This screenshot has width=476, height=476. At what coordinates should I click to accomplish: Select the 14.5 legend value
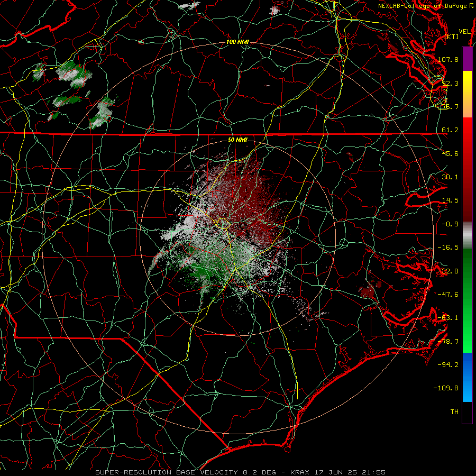point(450,200)
